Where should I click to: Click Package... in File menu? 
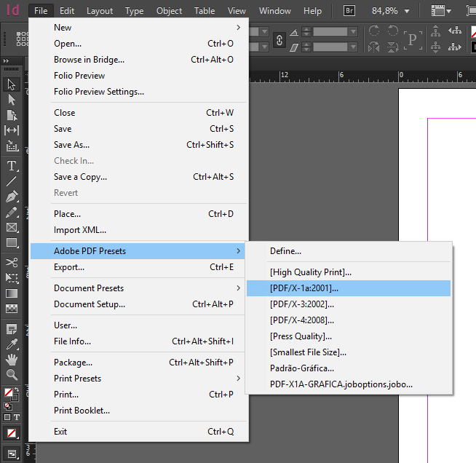click(x=138, y=363)
